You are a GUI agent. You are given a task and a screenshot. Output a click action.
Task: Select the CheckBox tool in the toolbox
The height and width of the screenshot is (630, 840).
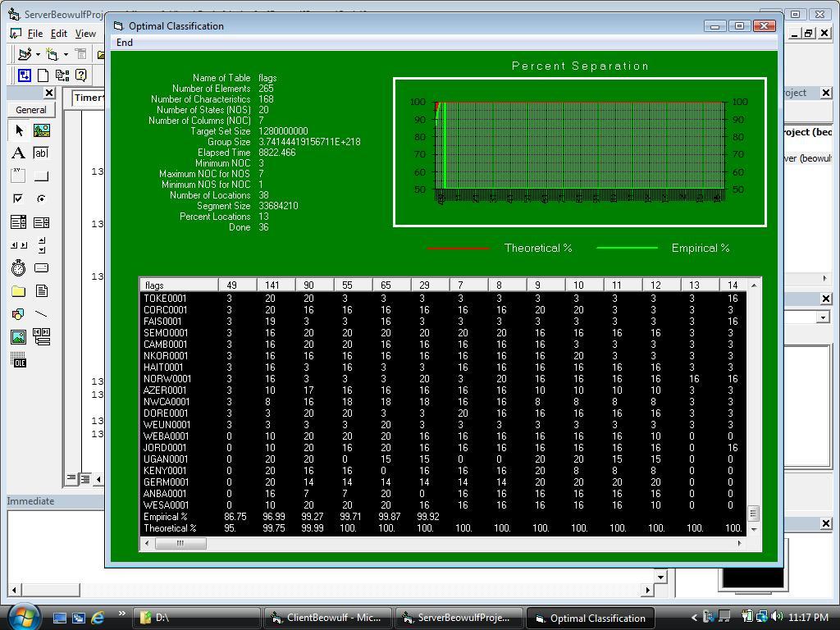pos(19,199)
